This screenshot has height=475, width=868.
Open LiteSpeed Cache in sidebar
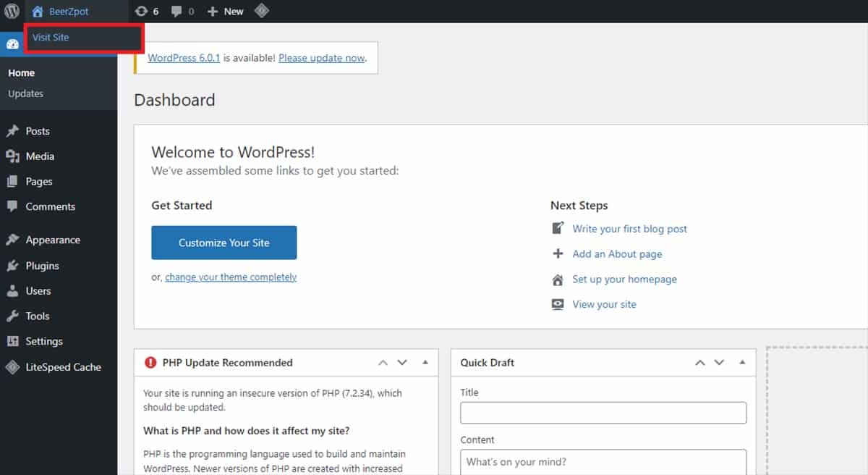point(63,367)
